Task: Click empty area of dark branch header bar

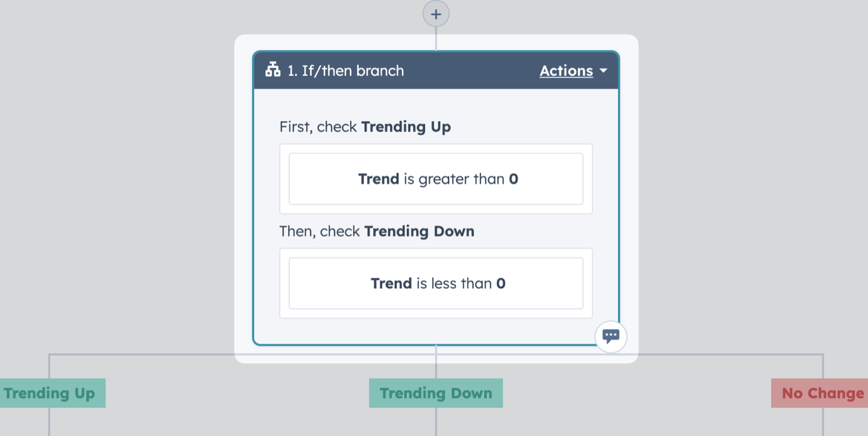Action: (470, 71)
